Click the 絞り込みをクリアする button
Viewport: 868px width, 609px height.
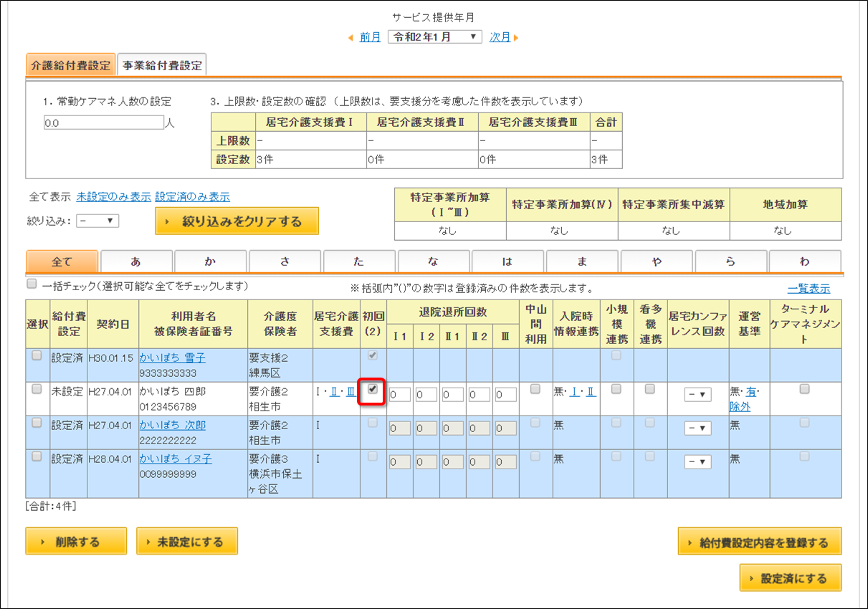click(x=237, y=221)
